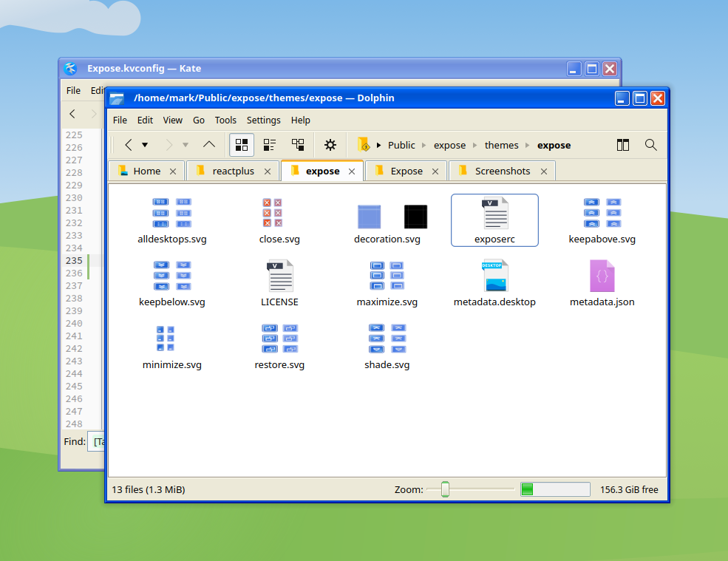Expand the breadcrumb arrow after Public
The image size is (728, 561).
tap(424, 146)
